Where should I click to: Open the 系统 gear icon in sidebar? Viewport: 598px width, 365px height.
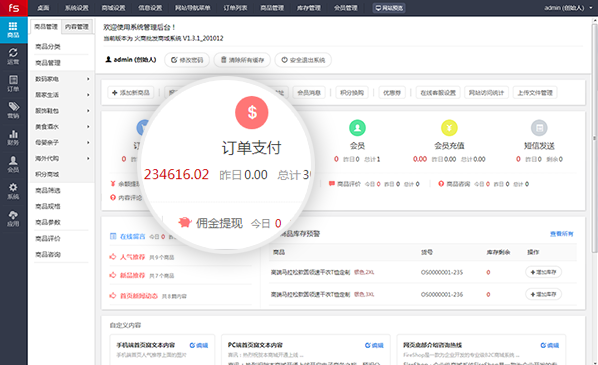point(13,191)
